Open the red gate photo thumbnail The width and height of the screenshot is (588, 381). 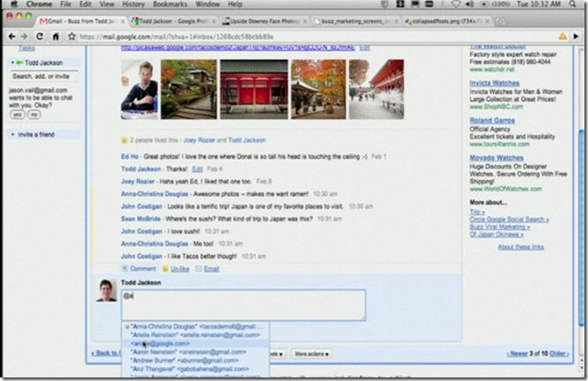254,90
